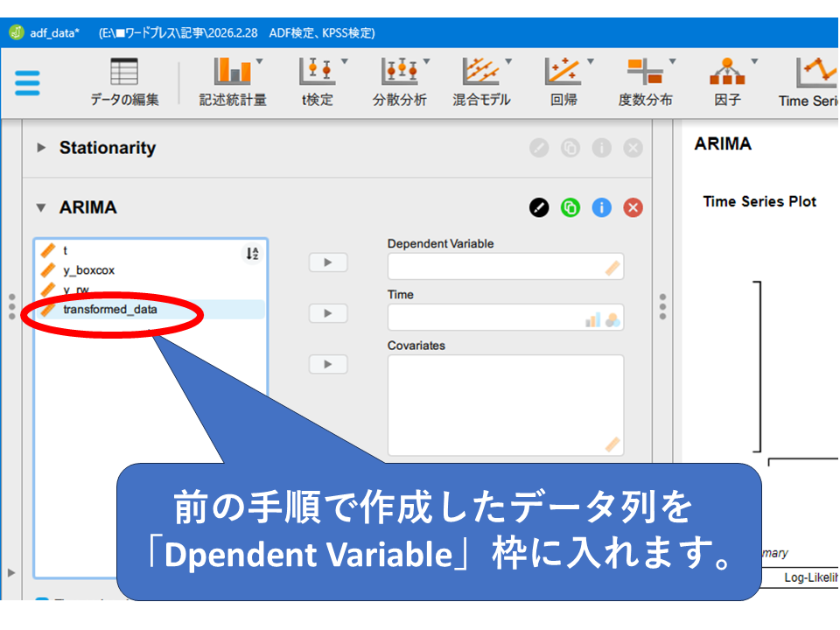The height and width of the screenshot is (630, 840).
Task: Click the variable list sort icon
Action: pyautogui.click(x=252, y=254)
